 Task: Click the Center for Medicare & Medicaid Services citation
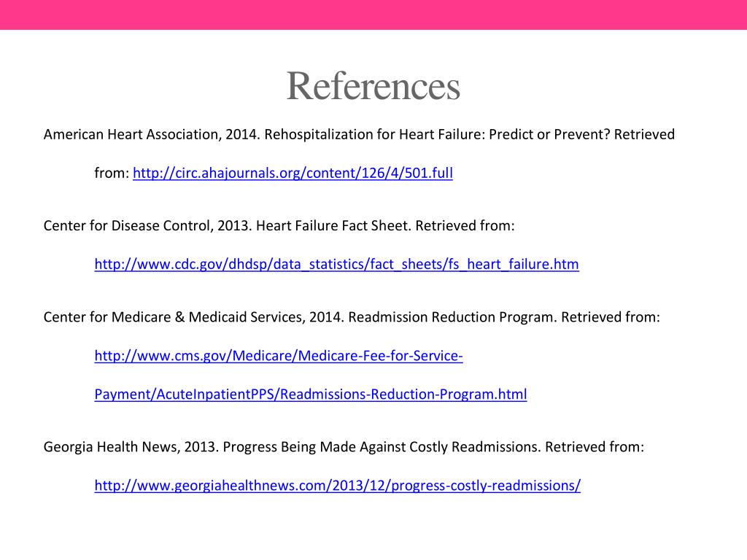[352, 317]
